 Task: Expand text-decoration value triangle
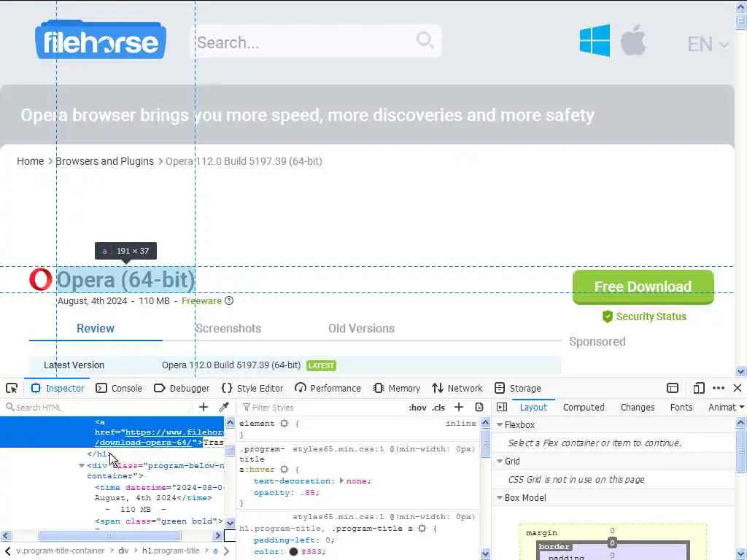(341, 481)
